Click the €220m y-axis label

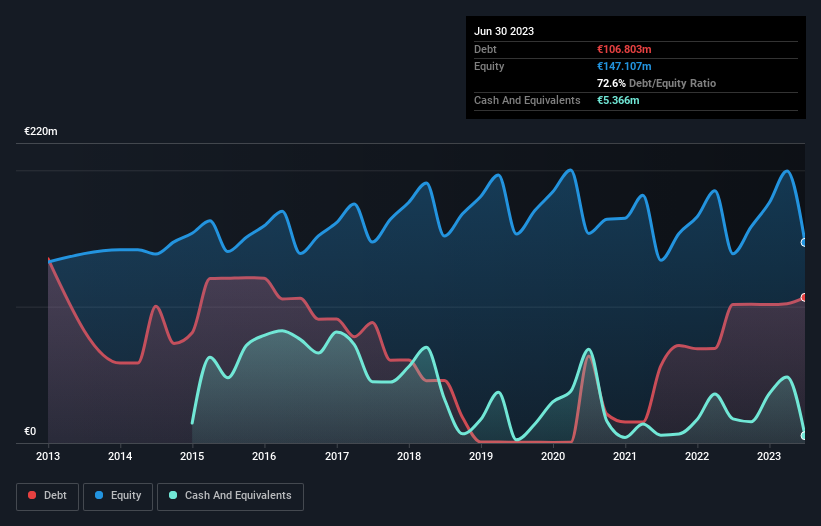41,131
